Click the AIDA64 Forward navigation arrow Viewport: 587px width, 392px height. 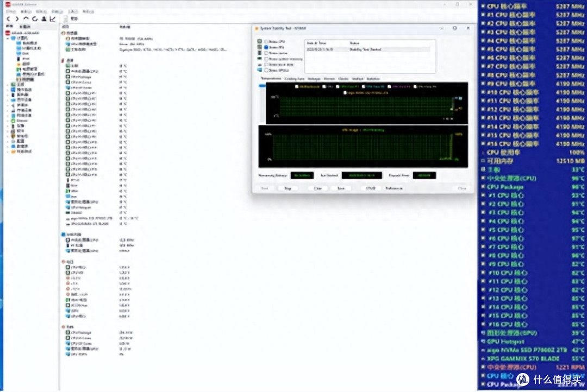click(x=17, y=18)
